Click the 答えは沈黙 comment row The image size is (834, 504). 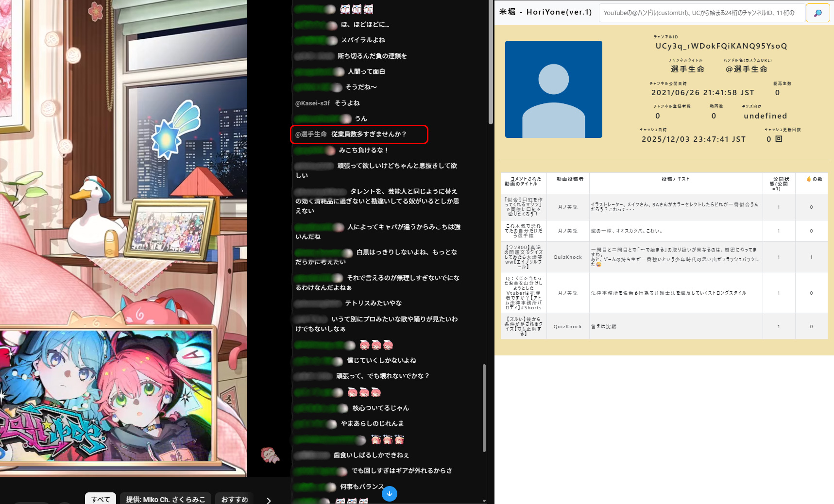pos(675,327)
